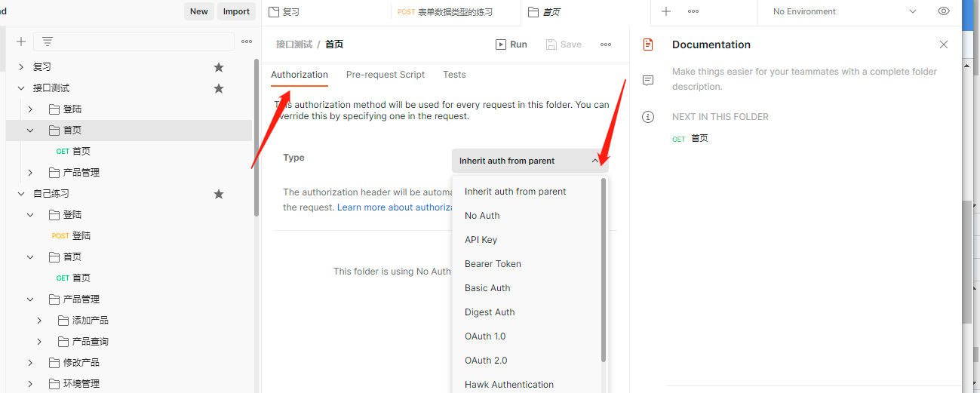This screenshot has height=393, width=980.
Task: Select the 产品查询 folder icon
Action: coord(63,342)
